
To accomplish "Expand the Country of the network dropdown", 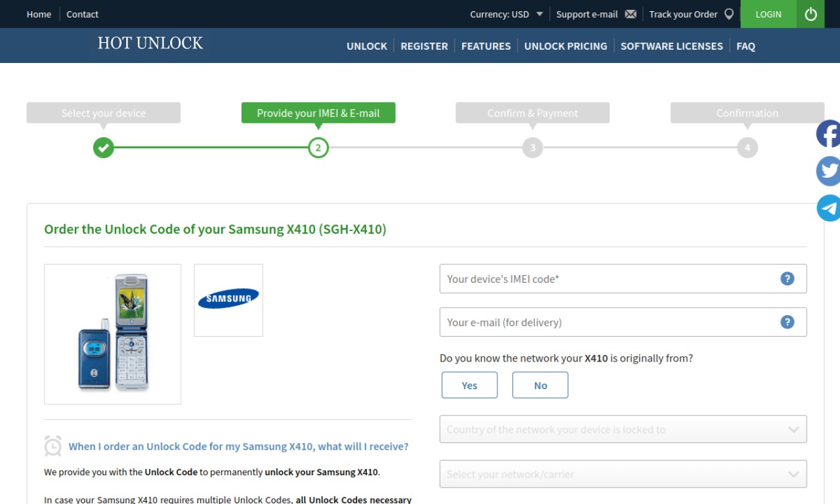I will (x=623, y=429).
